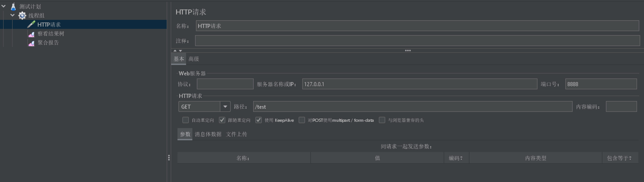Viewport: 644px width, 182px height.
Task: Click the 服务器名称或IP field
Action: pos(419,84)
